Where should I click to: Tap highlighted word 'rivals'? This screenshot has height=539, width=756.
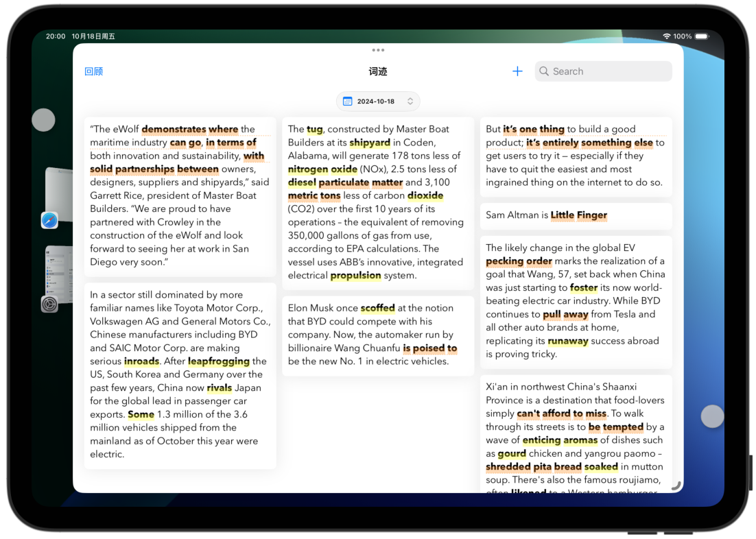[220, 387]
